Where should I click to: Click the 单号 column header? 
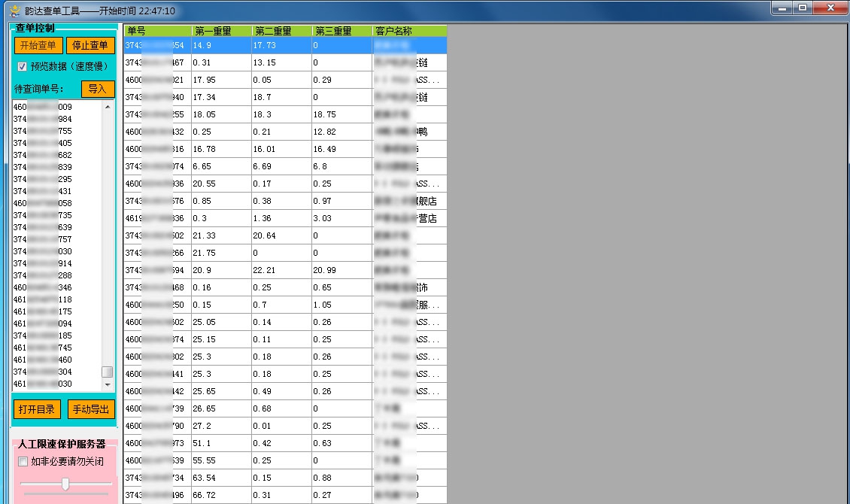156,30
